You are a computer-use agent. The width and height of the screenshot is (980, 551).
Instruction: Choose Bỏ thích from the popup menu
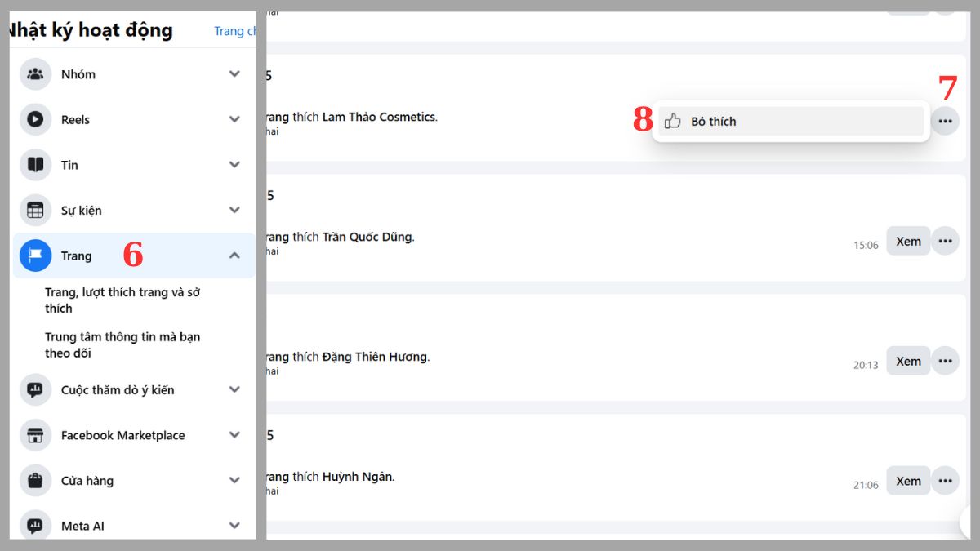pyautogui.click(x=791, y=121)
